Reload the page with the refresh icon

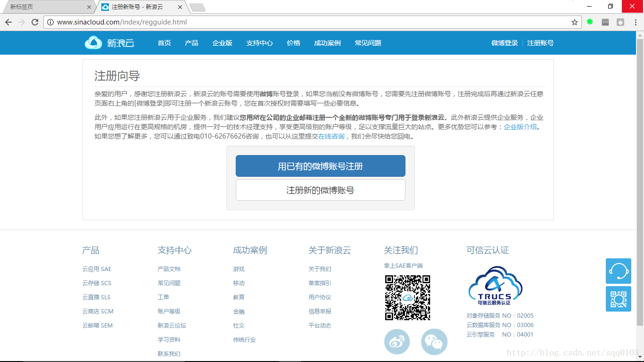tap(35, 22)
